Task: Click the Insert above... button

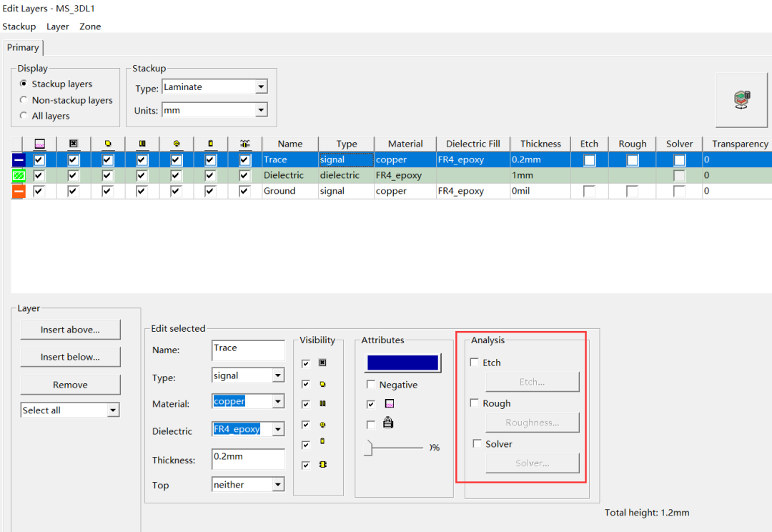Action: pos(70,330)
